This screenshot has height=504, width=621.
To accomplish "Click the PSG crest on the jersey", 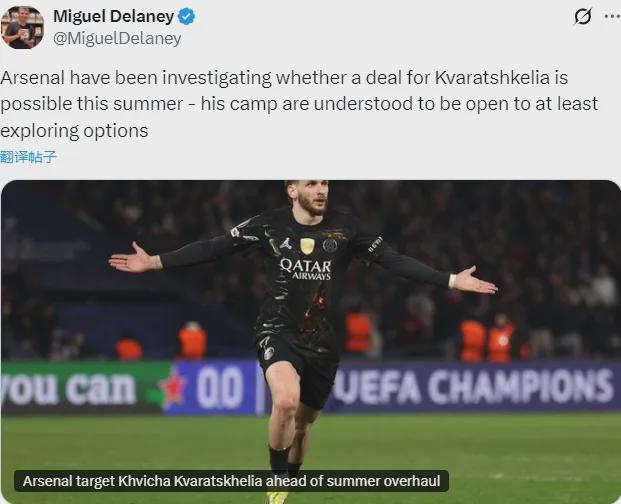I will coord(330,245).
